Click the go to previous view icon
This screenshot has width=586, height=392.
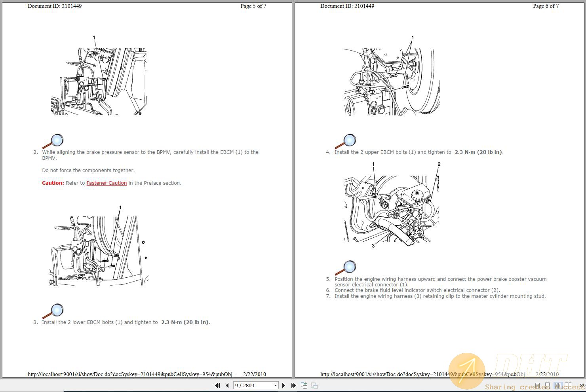[x=304, y=385]
